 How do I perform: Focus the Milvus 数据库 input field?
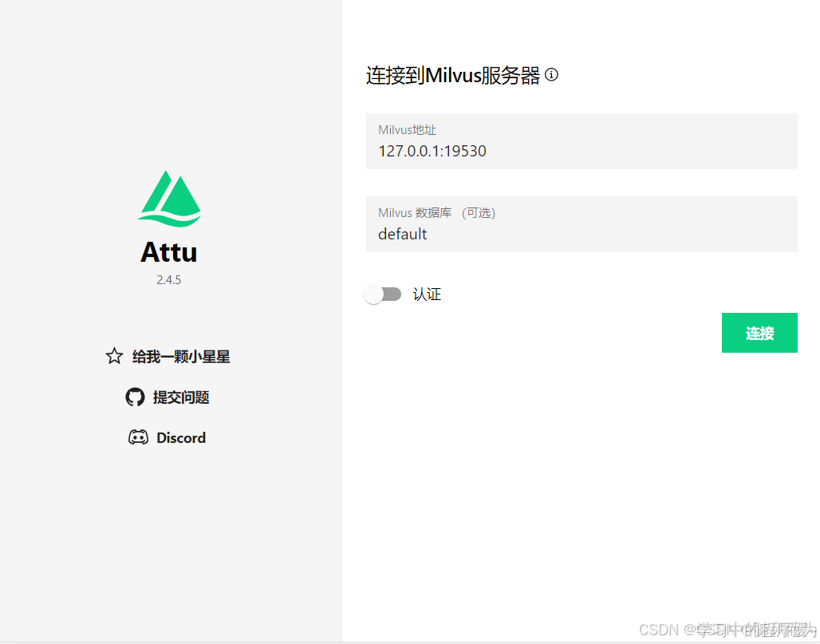pyautogui.click(x=581, y=224)
